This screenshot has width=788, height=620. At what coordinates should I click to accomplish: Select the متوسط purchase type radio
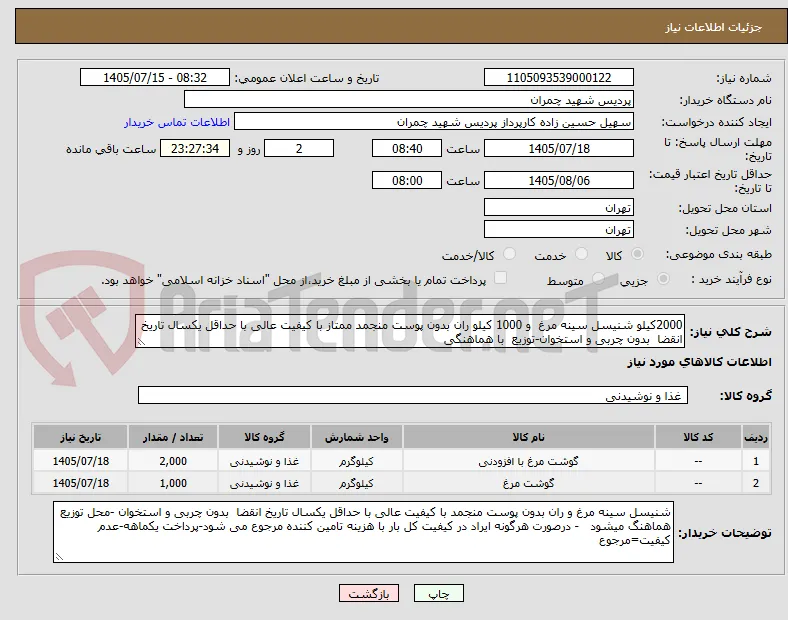point(598,278)
